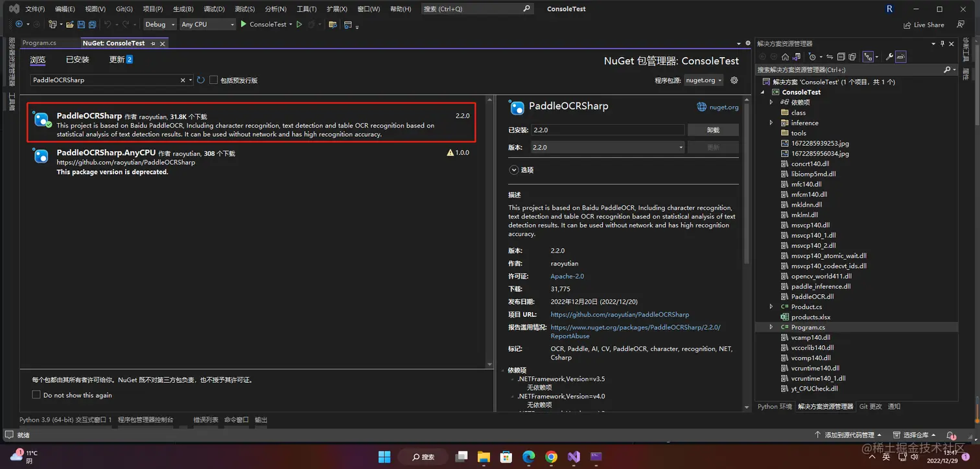Switch to the Program.cs tab

pyautogui.click(x=39, y=43)
